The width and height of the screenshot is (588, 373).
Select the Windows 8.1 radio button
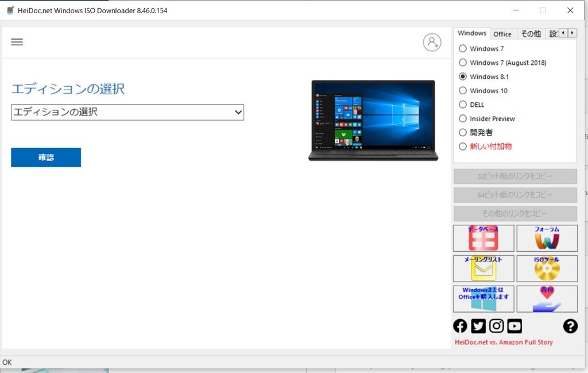(463, 76)
